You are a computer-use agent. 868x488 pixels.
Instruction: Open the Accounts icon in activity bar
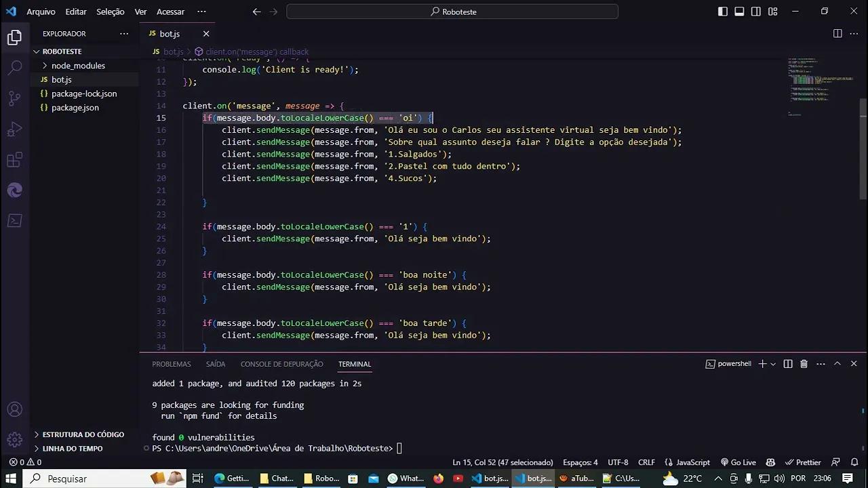(14, 409)
